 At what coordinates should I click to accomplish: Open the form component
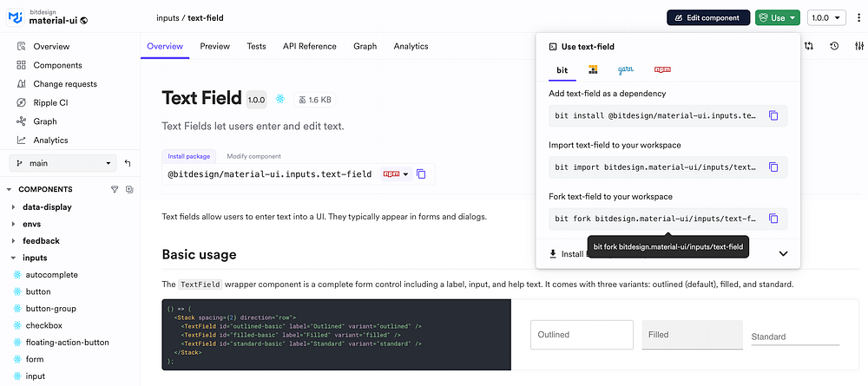coord(35,359)
